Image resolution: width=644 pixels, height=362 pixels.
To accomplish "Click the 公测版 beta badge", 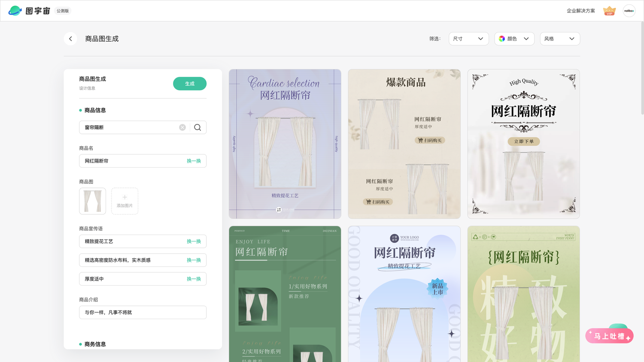I will pyautogui.click(x=63, y=11).
